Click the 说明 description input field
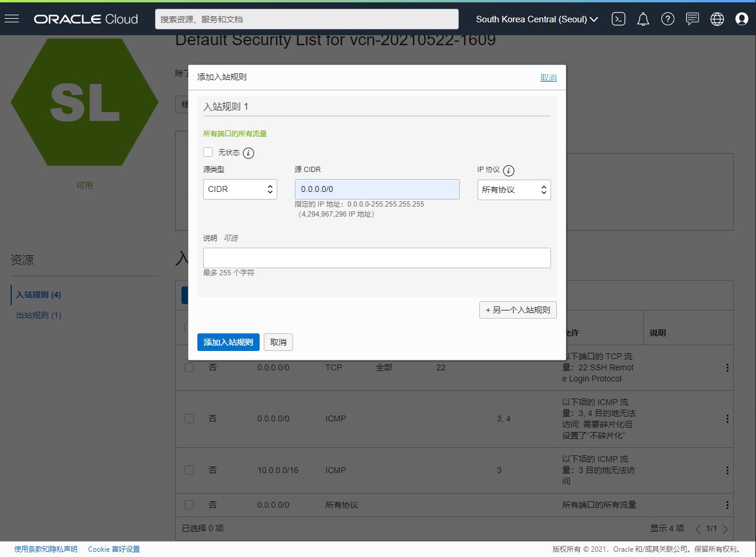756x557 pixels. 377,258
